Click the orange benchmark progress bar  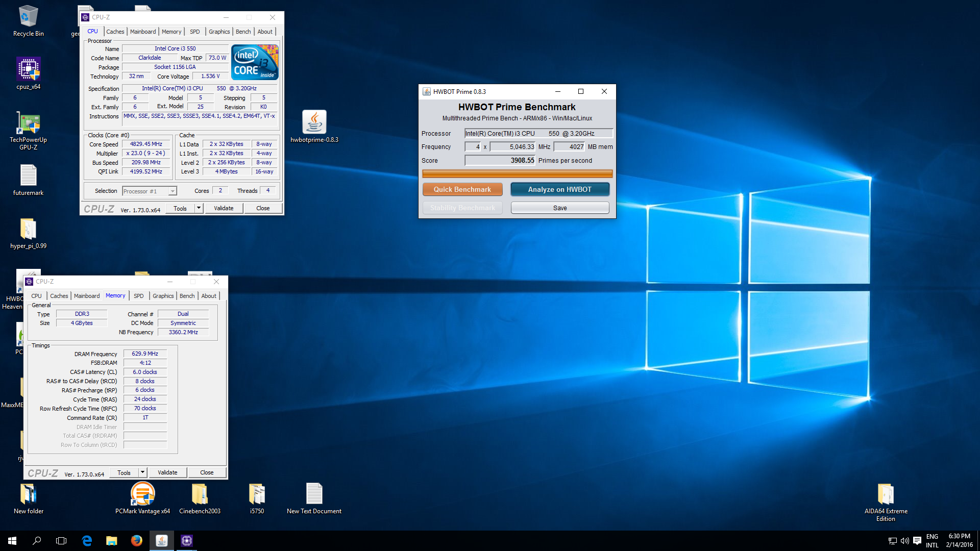tap(517, 174)
